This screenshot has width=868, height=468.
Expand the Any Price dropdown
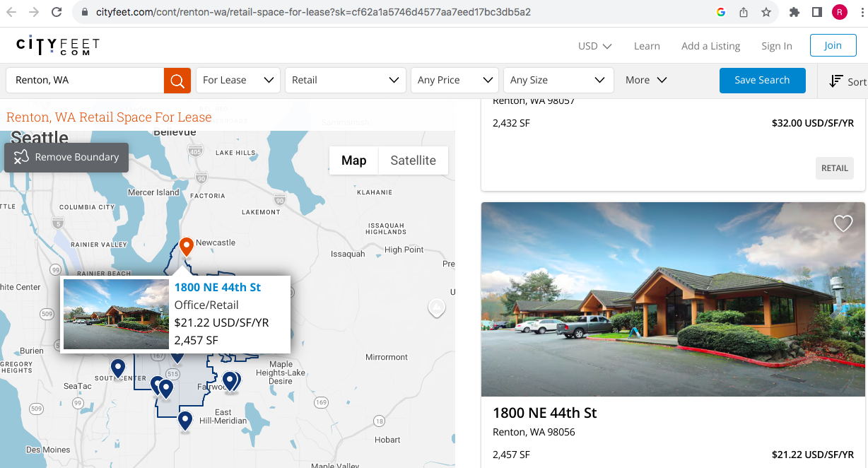454,80
